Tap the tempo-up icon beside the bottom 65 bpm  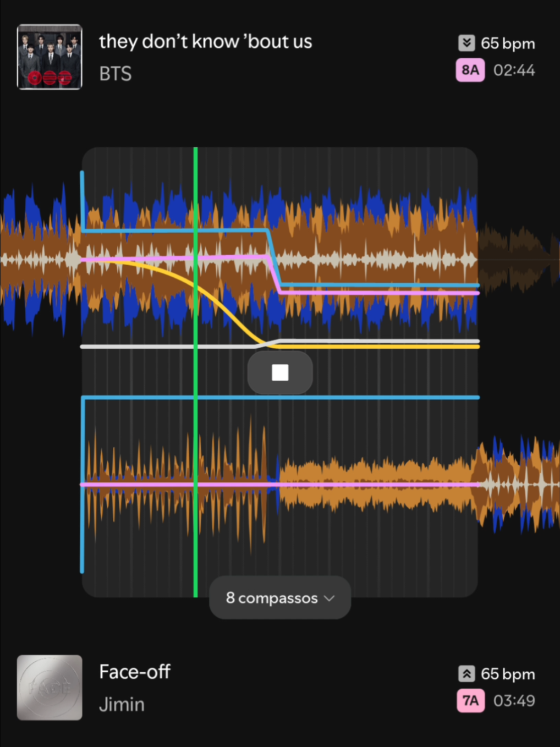[466, 674]
